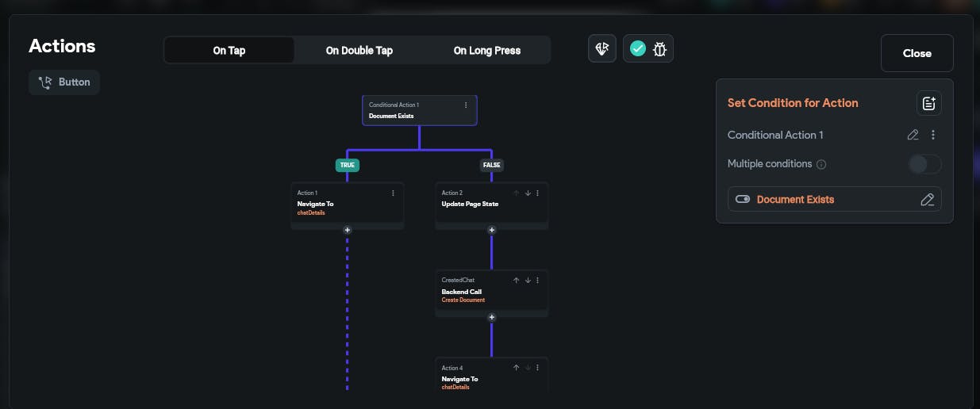Image resolution: width=980 pixels, height=409 pixels.
Task: Switch to the On Tap tab
Action: point(229,50)
